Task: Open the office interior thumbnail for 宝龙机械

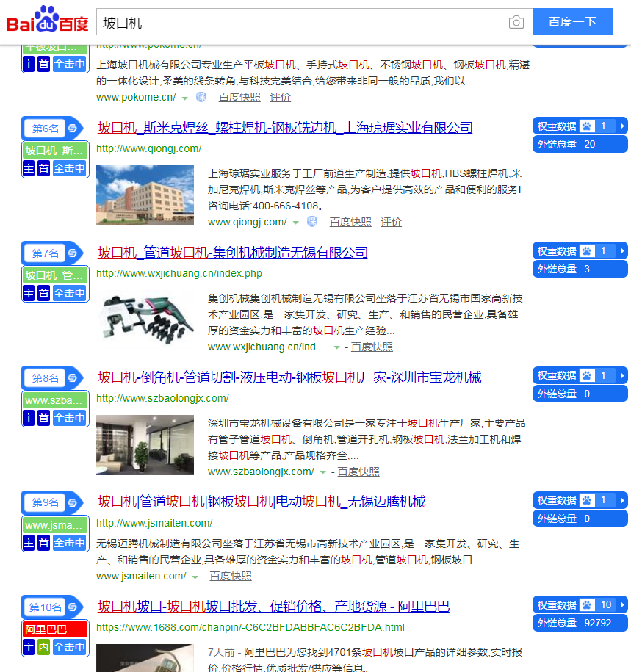Action: (x=145, y=445)
